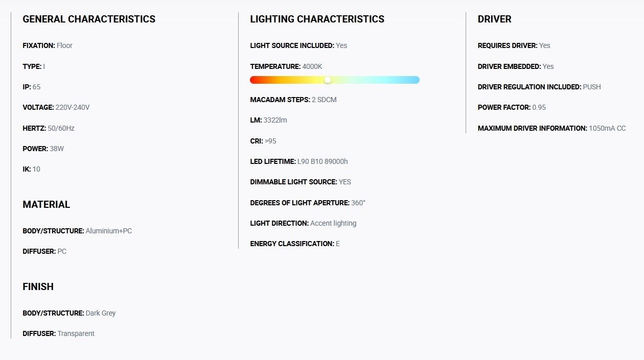Click Power Factor: 0.95 row
This screenshot has width=644, height=360.
click(x=512, y=107)
